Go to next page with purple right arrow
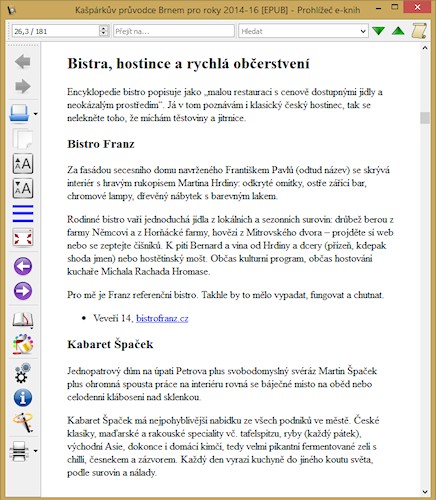The height and width of the screenshot is (500, 436). pos(23,291)
